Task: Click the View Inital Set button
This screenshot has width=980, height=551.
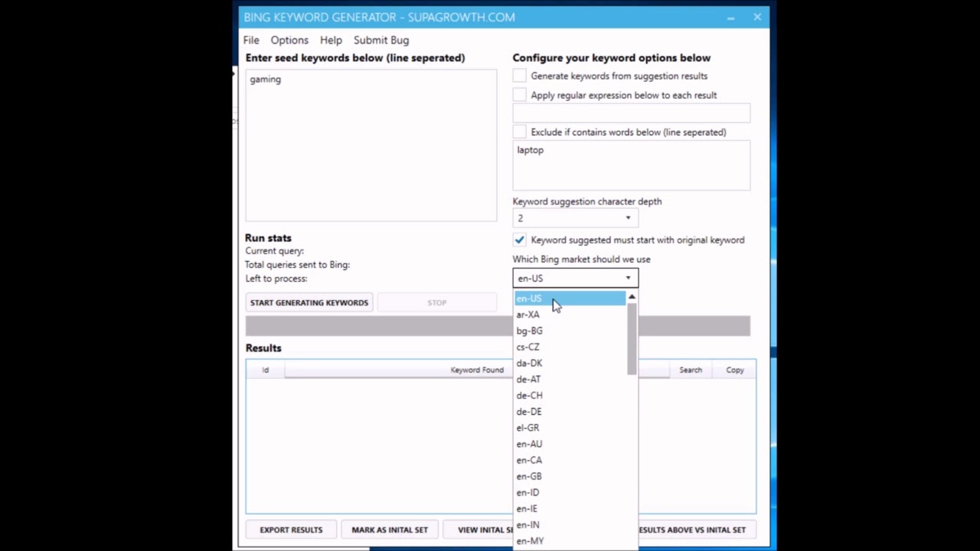Action: (x=479, y=530)
